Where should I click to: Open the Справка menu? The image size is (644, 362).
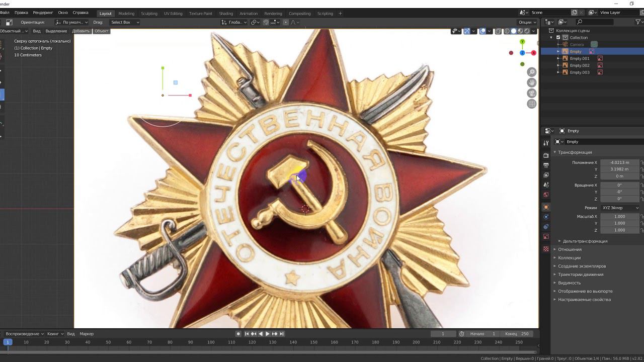pos(80,13)
